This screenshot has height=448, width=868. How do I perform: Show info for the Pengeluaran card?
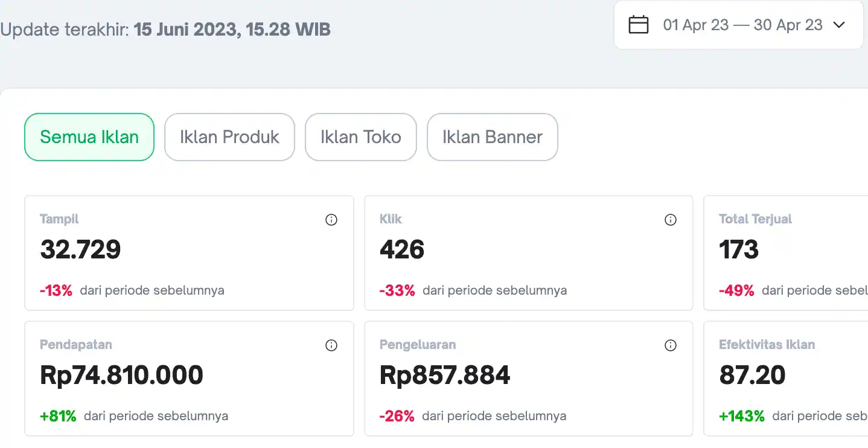[x=671, y=345]
